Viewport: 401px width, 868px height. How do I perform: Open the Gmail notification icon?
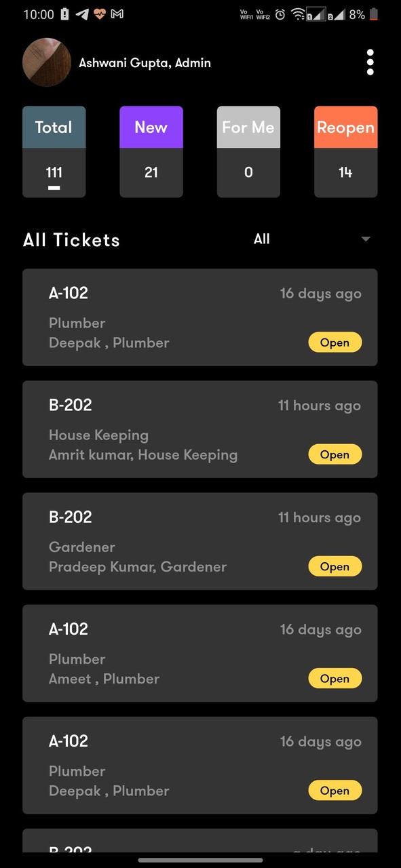117,14
